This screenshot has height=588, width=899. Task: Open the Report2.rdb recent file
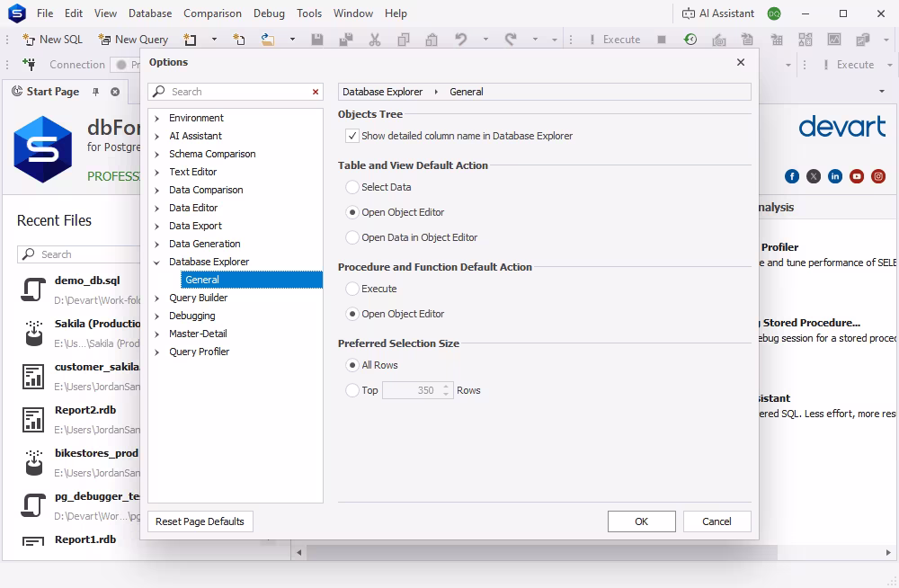click(80, 419)
